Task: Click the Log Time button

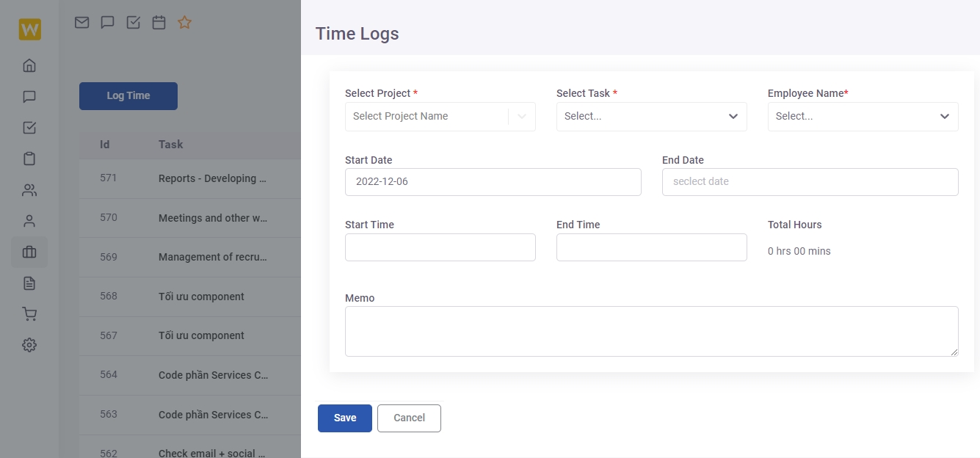Action: [x=128, y=96]
